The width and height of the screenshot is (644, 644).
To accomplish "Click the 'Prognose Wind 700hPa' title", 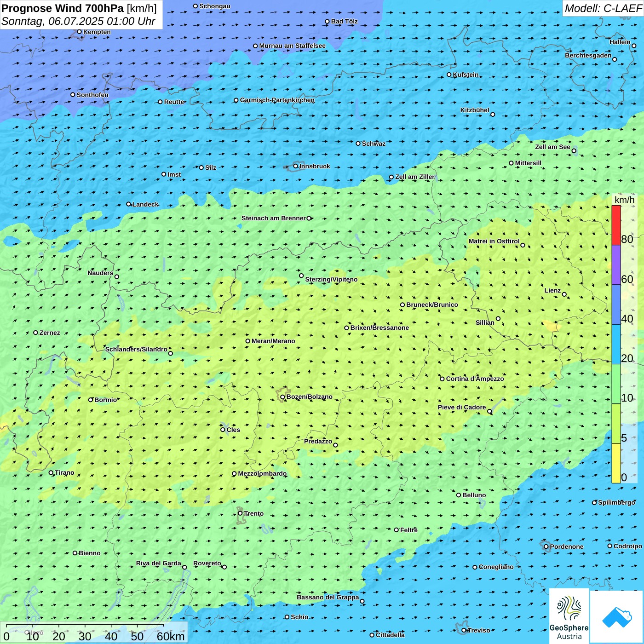I will click(63, 8).
